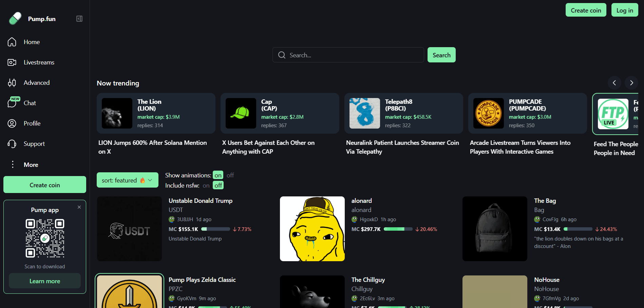Click the More three-dot icon
Viewport: 644px width, 308px height.
pos(13,165)
